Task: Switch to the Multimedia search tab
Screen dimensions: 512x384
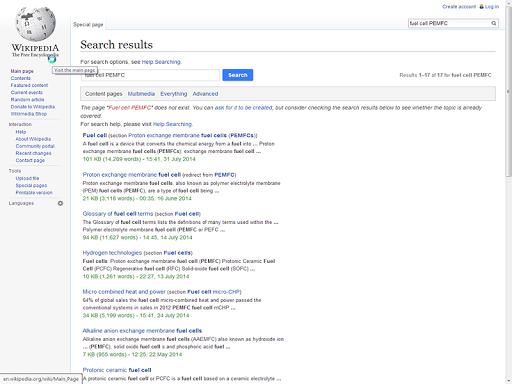Action: [141, 94]
